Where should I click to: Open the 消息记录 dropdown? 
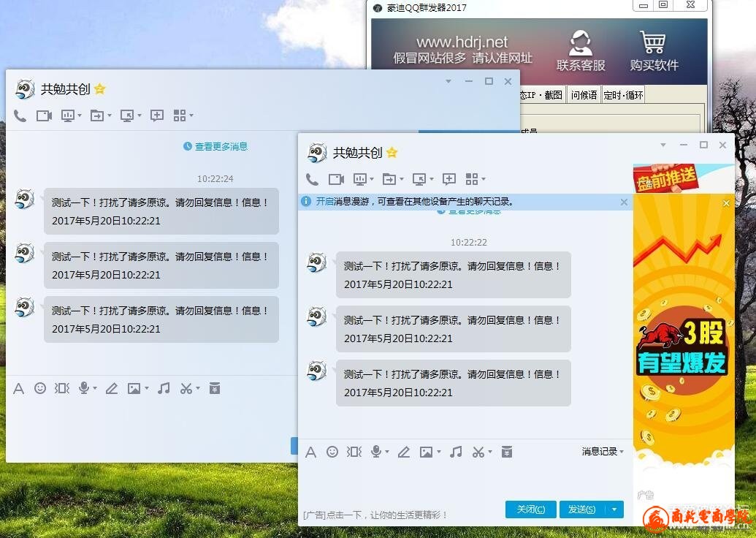(603, 452)
